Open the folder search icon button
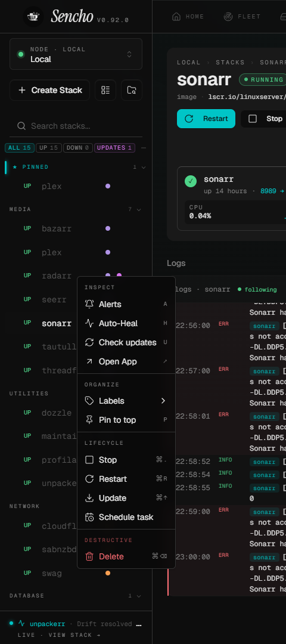The height and width of the screenshot is (644, 286). coord(132,91)
